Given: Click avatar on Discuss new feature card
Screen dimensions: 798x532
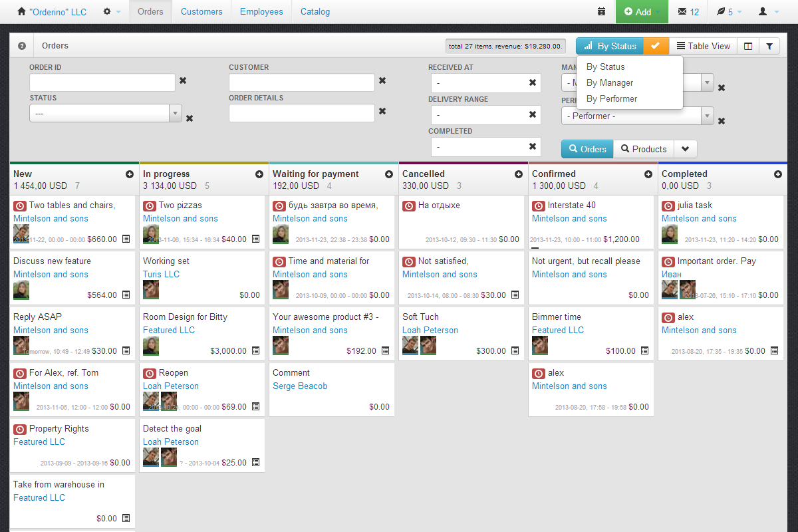Looking at the screenshot, I should (21, 289).
